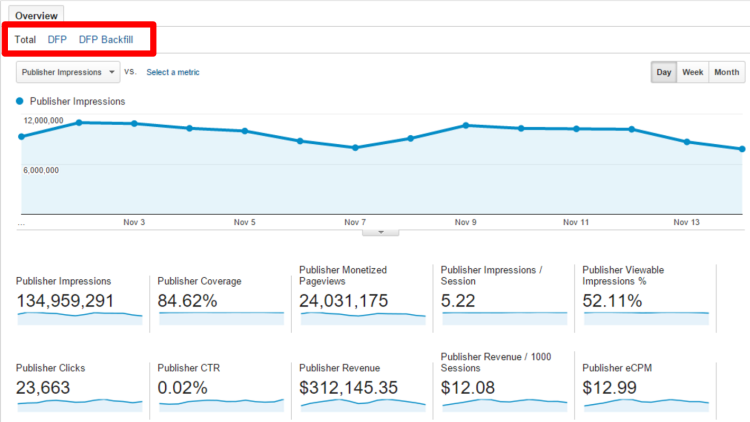
Task: Open the Publisher Impressions metric dropdown
Action: tap(68, 72)
